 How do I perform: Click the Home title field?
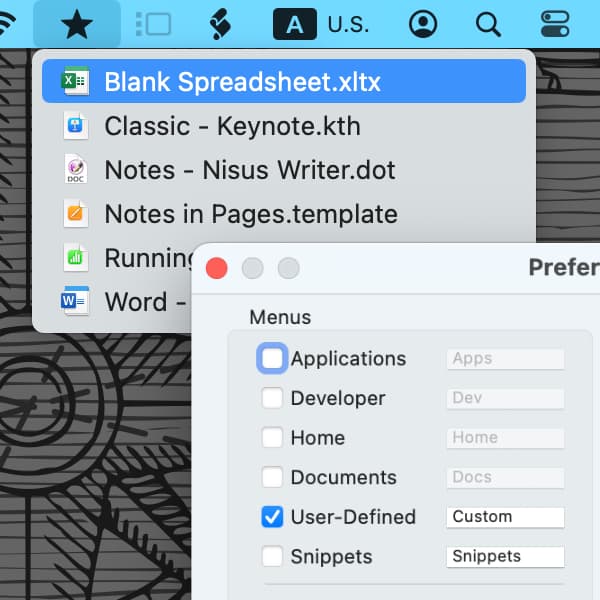[x=505, y=438]
